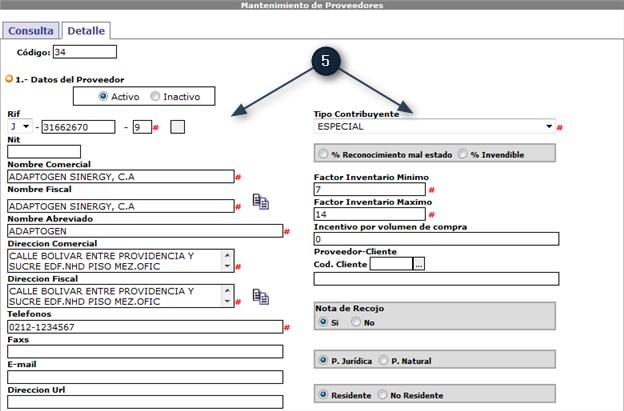Switch to the Detalle tab

click(x=86, y=31)
